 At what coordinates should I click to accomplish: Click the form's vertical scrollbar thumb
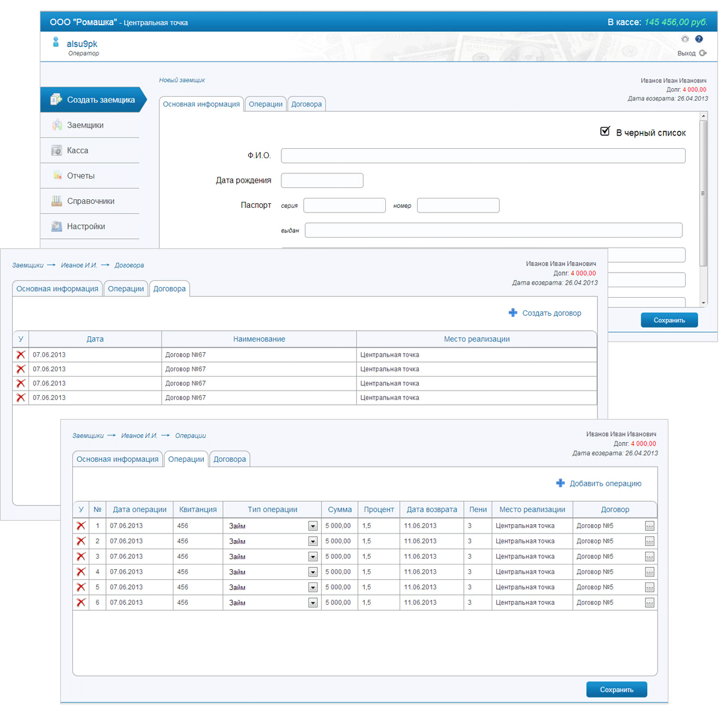click(x=703, y=193)
